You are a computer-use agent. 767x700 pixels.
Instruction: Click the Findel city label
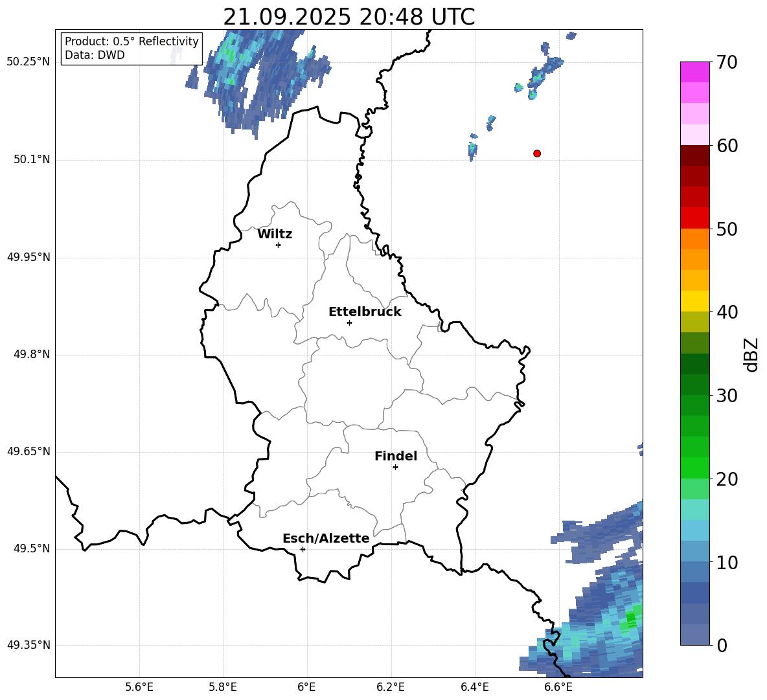point(396,456)
